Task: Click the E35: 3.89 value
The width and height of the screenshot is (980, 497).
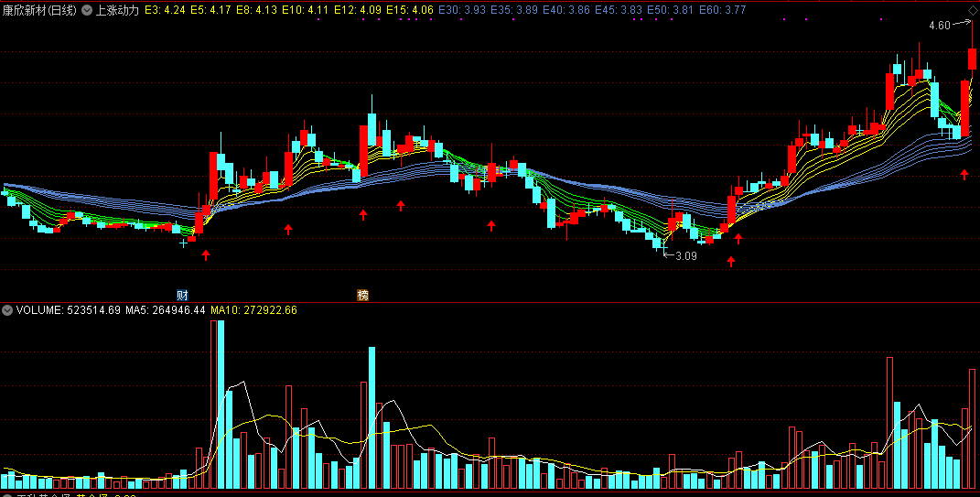Action: tap(513, 11)
